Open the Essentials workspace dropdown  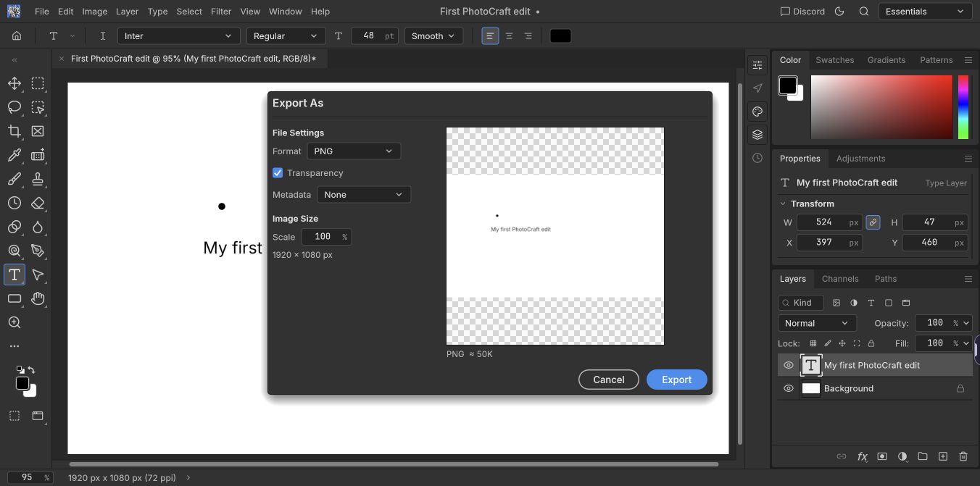point(925,12)
